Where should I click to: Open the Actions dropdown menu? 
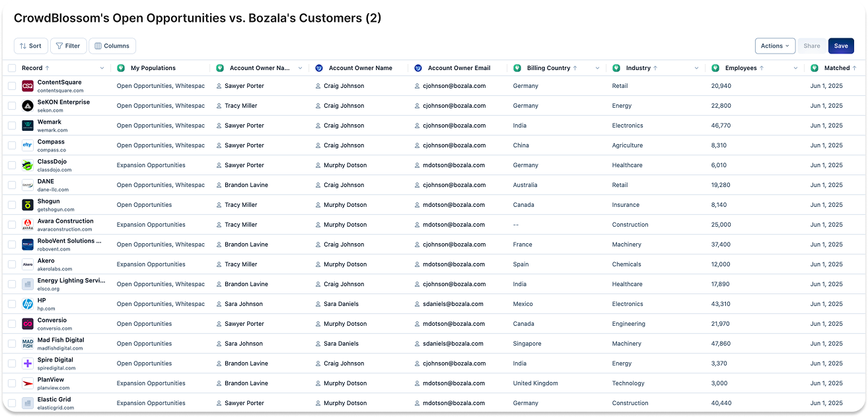pos(775,46)
